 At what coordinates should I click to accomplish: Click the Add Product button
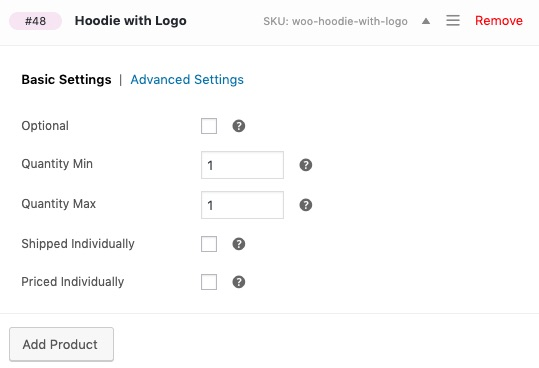click(62, 344)
